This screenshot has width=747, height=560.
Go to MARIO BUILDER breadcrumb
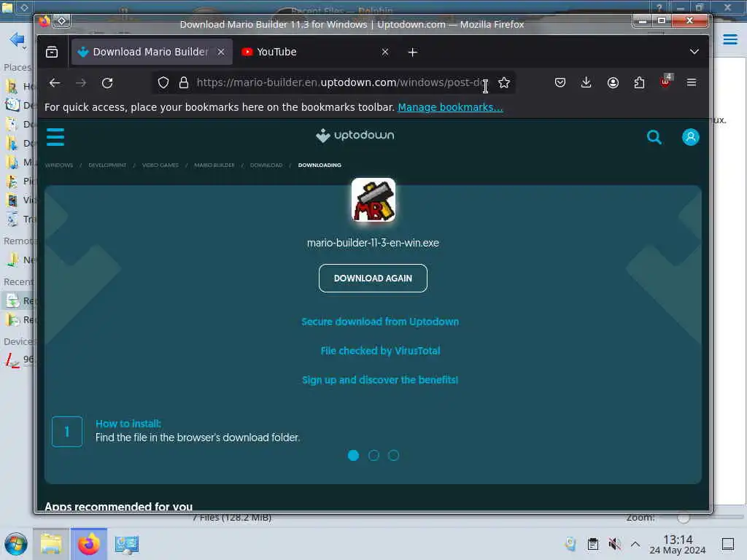pos(214,166)
